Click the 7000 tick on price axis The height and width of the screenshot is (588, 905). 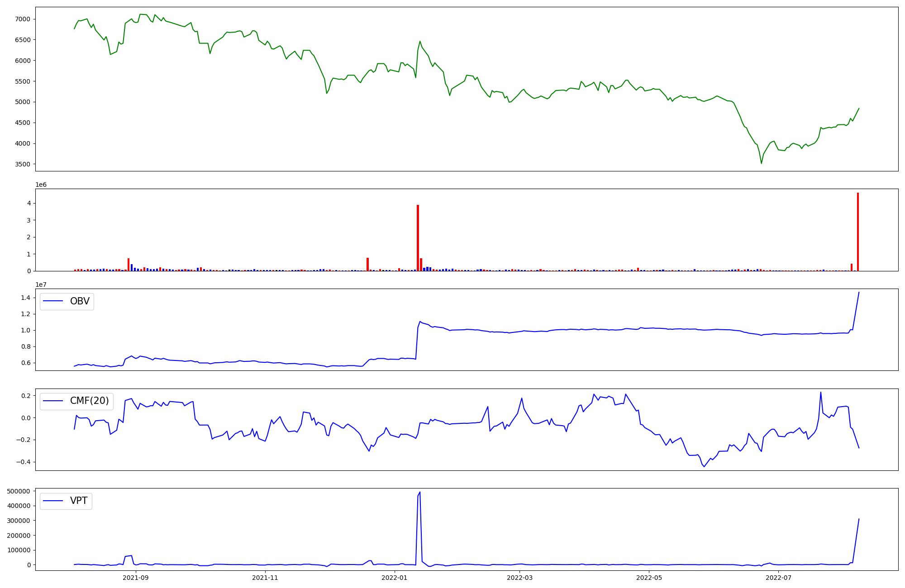[23, 19]
